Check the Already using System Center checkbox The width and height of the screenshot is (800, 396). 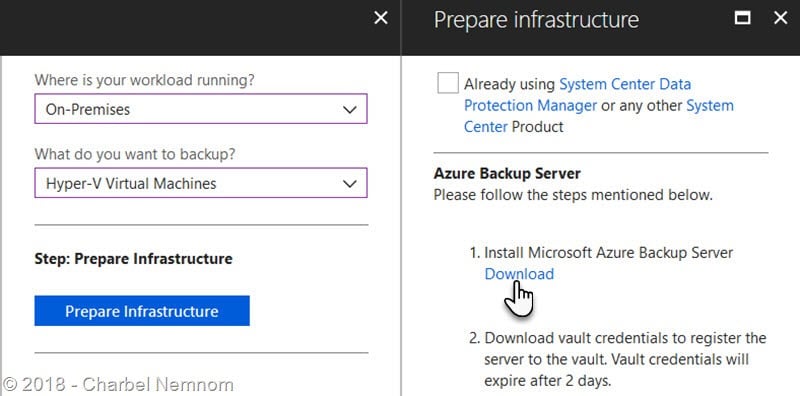click(447, 84)
